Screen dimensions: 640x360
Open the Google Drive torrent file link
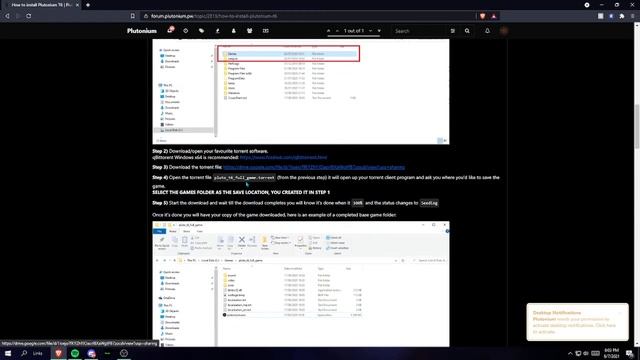[x=314, y=167]
